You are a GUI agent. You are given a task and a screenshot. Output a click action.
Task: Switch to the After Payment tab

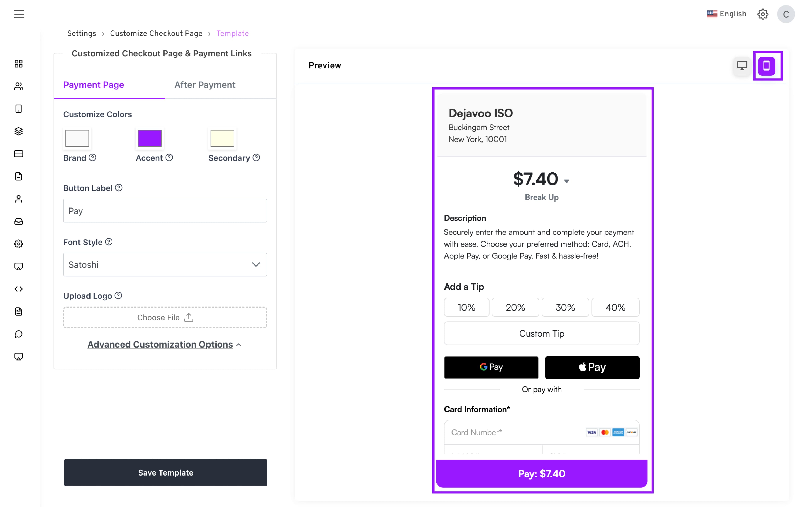pos(205,85)
